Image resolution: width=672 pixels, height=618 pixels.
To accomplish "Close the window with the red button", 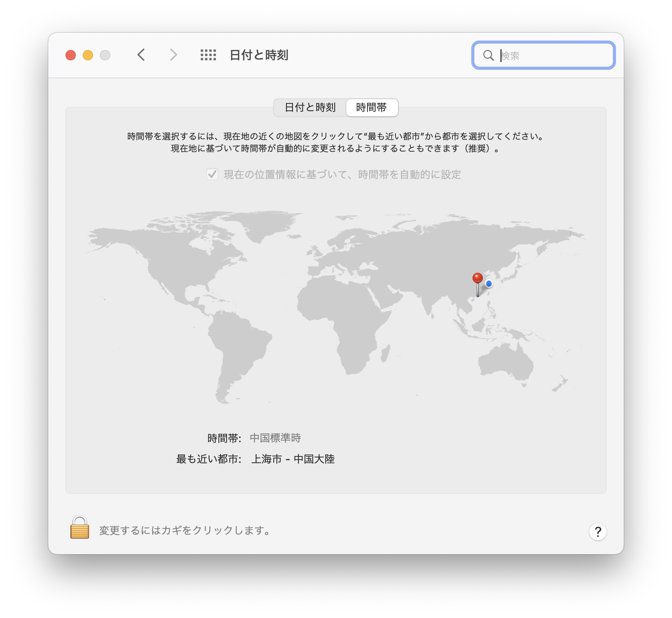I will [71, 55].
